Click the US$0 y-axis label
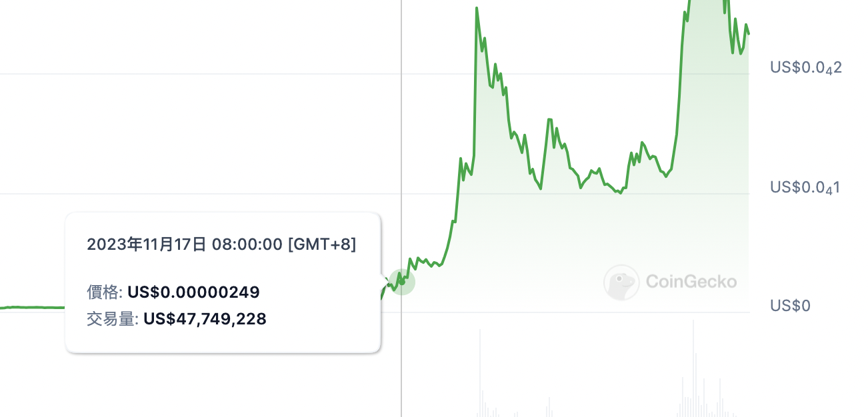This screenshot has width=868, height=417. coord(790,306)
